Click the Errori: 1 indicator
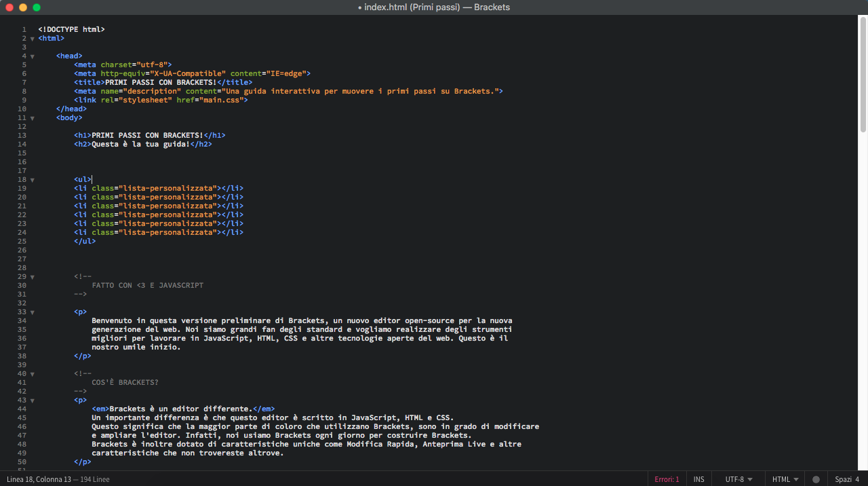This screenshot has height=486, width=868. 667,479
